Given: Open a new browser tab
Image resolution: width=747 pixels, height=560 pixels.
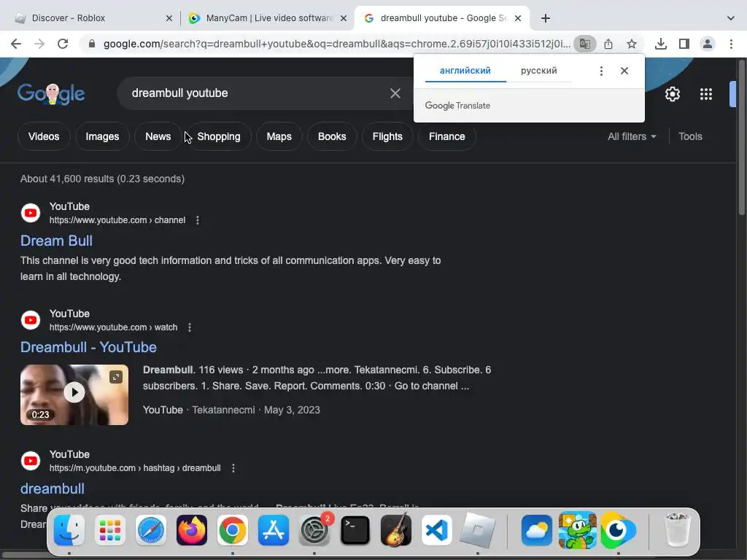Looking at the screenshot, I should (546, 18).
